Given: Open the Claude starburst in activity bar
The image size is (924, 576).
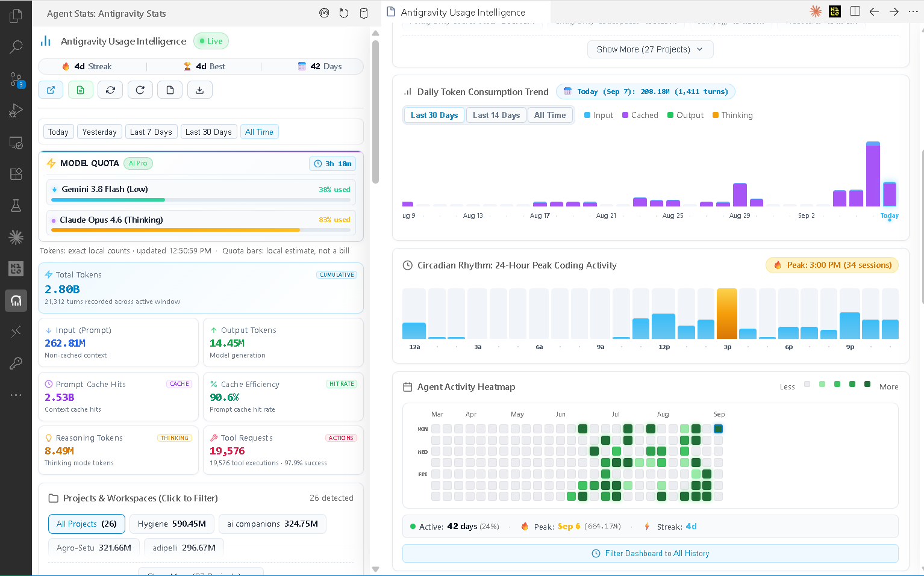Looking at the screenshot, I should (x=16, y=237).
